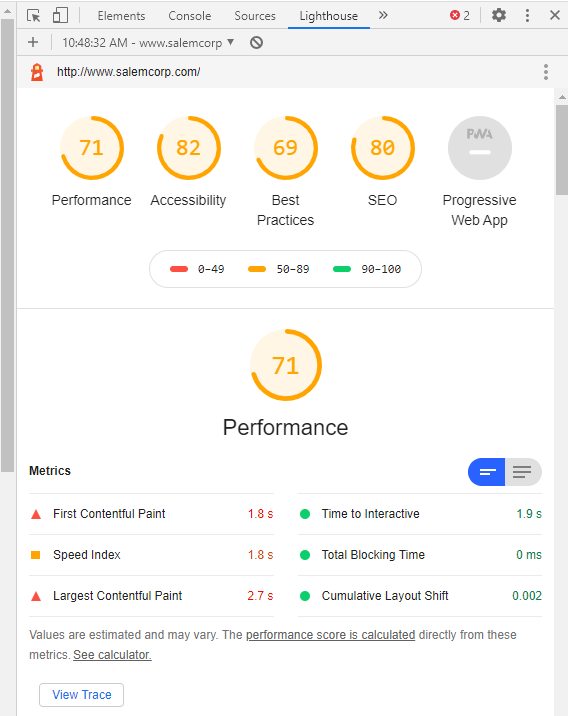Screen dimensions: 568x716
Task: Open the report tools three-dot menu
Action: pos(546,72)
